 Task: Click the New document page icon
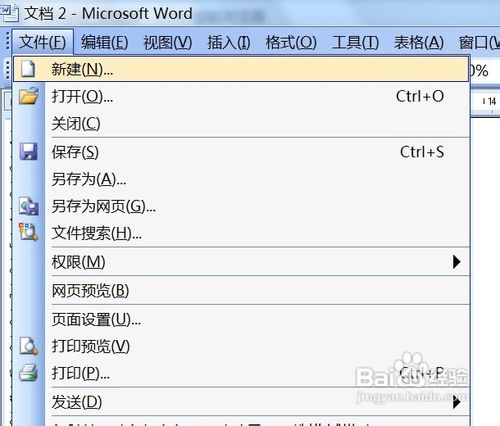click(28, 69)
